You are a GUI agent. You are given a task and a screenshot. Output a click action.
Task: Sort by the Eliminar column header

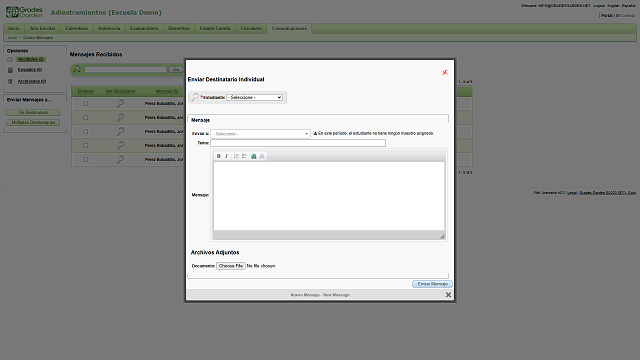click(x=86, y=91)
